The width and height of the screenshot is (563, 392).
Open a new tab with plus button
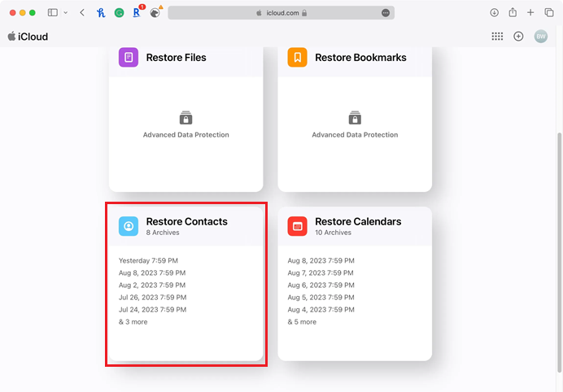click(530, 12)
